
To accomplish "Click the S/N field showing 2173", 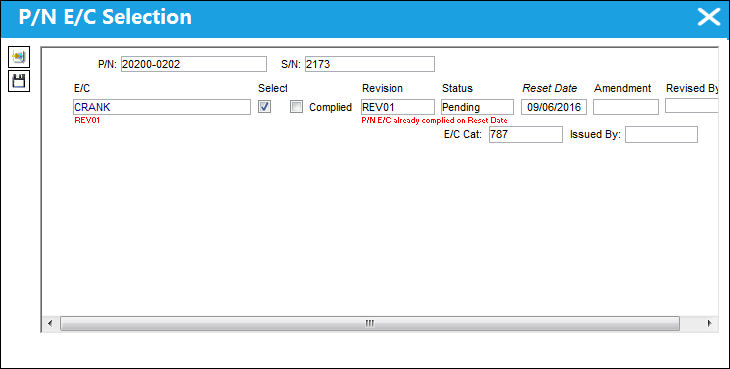I will click(370, 64).
